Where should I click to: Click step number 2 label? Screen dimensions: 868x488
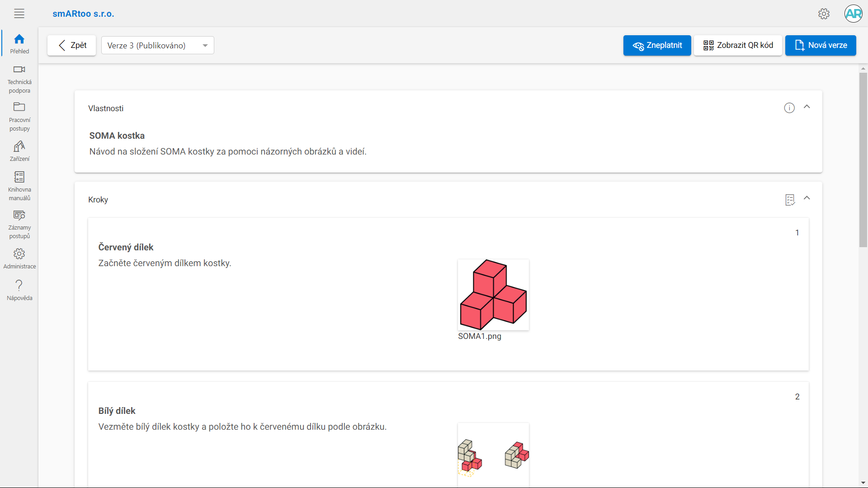pyautogui.click(x=797, y=397)
